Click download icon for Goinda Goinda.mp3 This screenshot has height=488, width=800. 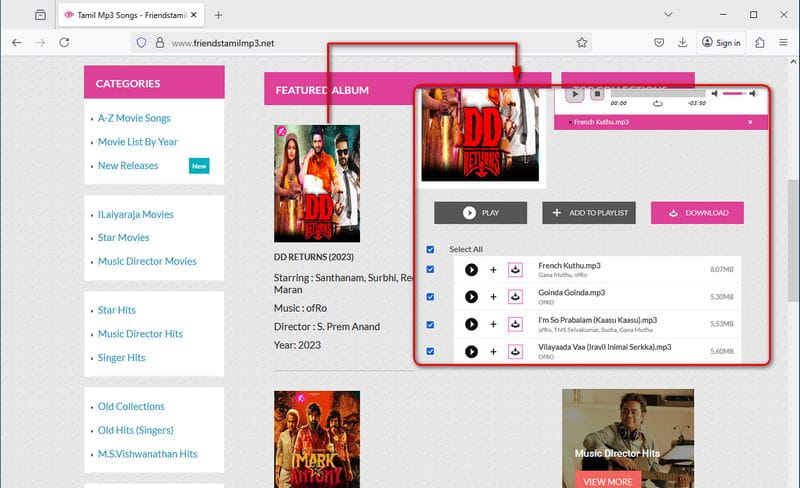515,297
